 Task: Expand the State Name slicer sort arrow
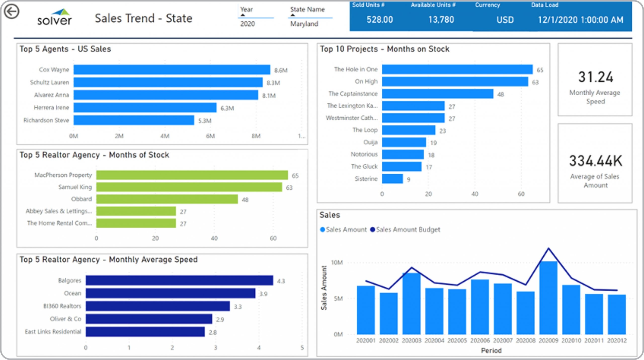[x=293, y=15]
